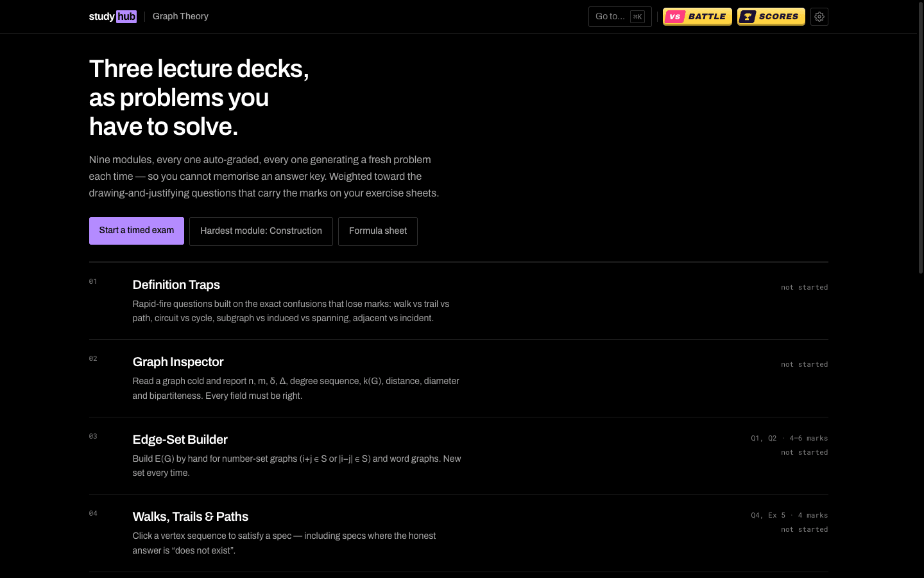Open the Battle mode
The width and height of the screenshot is (924, 578).
[x=697, y=17]
